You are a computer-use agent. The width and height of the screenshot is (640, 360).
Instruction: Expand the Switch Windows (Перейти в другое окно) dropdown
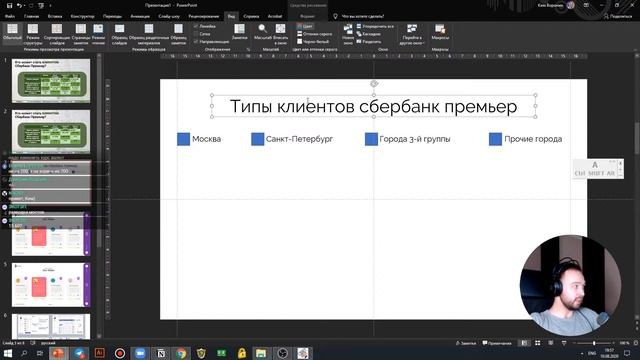pyautogui.click(x=412, y=34)
